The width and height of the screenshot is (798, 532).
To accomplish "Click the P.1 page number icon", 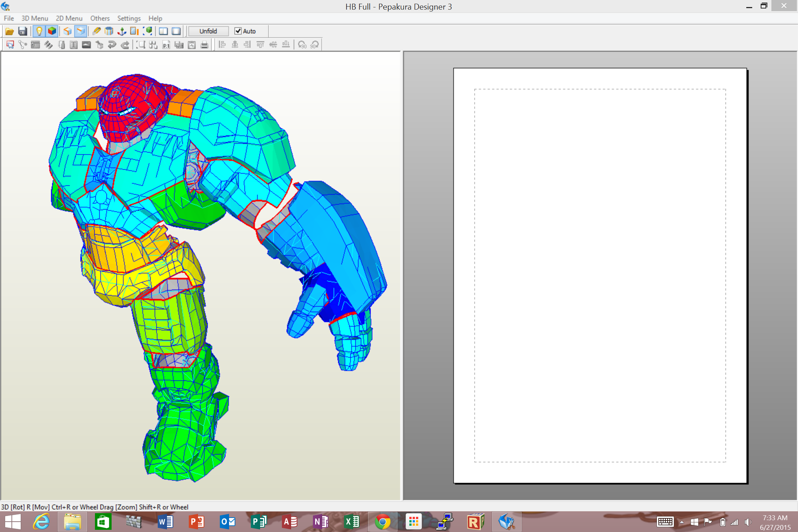I will (x=166, y=45).
